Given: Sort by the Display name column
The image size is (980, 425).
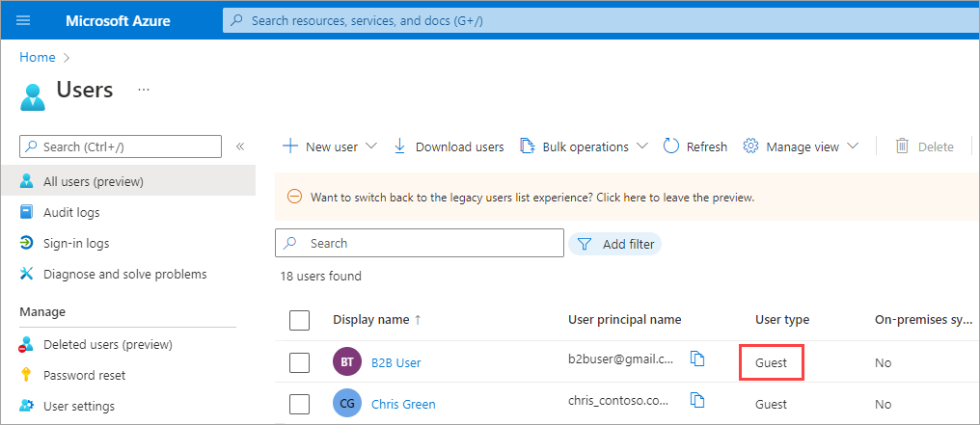Looking at the screenshot, I should pos(377,320).
